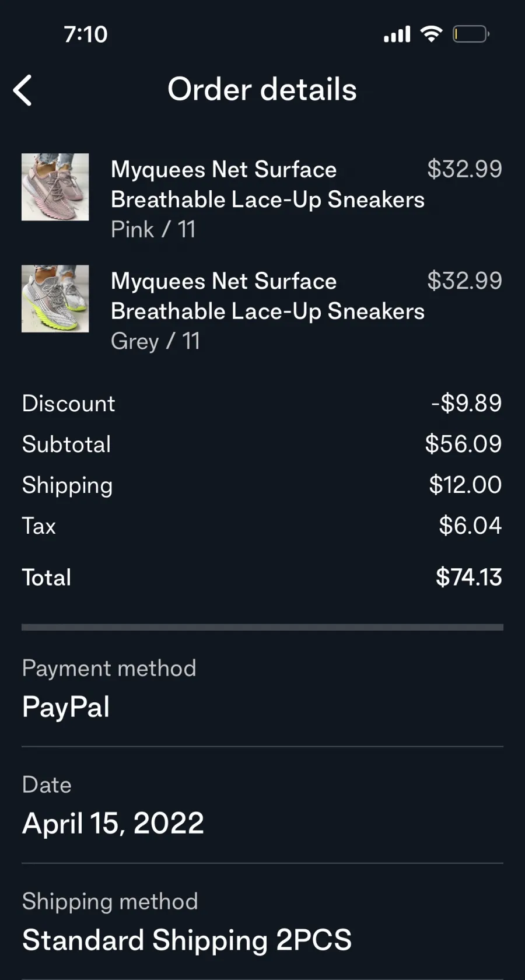Tap the back arrow icon
The image size is (525, 980).
coord(23,90)
